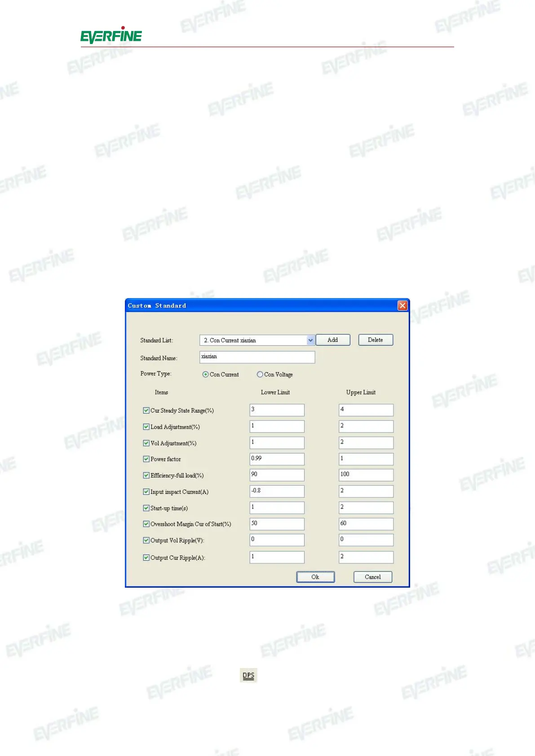
Task: Click Cur Steady State Range upper limit field
Action: (x=366, y=410)
